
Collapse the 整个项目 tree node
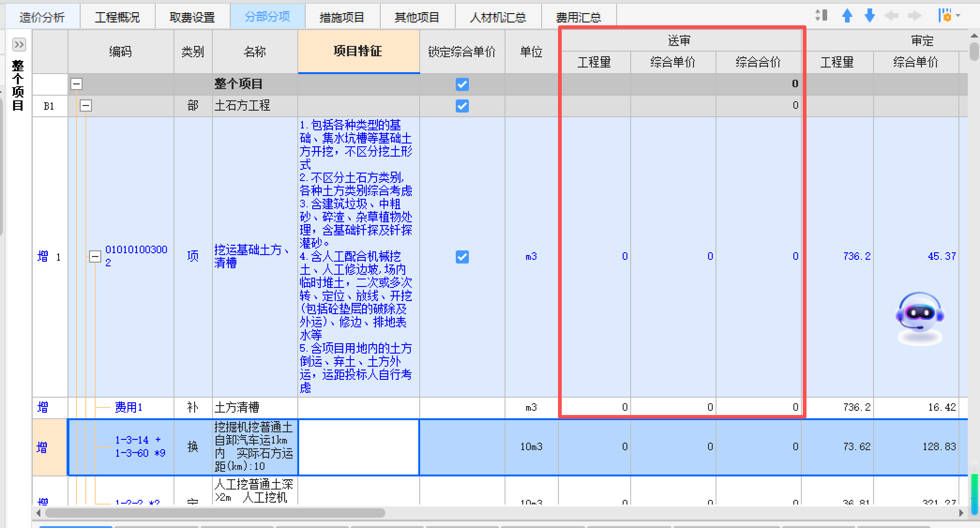pos(76,84)
